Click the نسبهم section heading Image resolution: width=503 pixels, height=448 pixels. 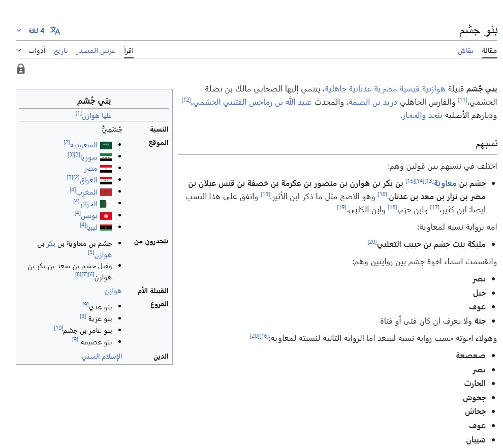(486, 145)
